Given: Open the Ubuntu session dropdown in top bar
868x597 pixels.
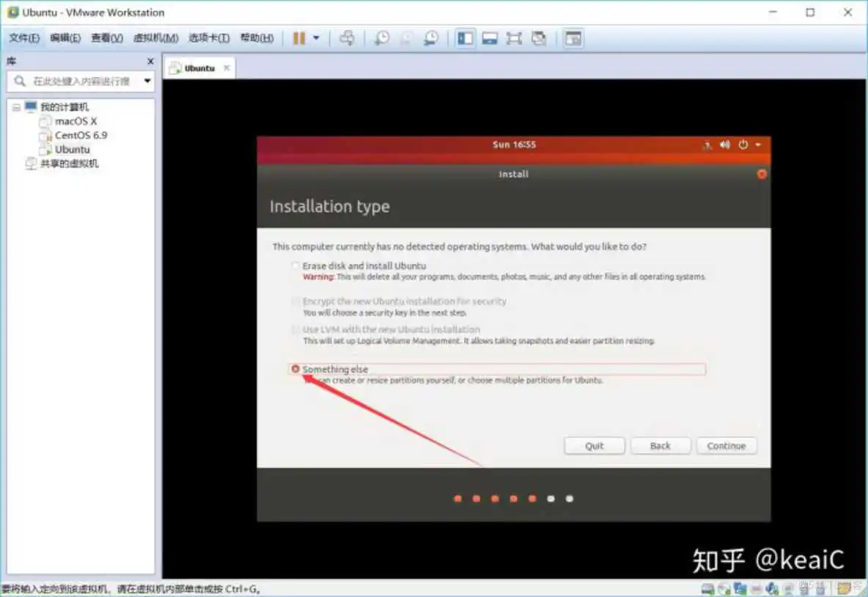Looking at the screenshot, I should pos(759,144).
